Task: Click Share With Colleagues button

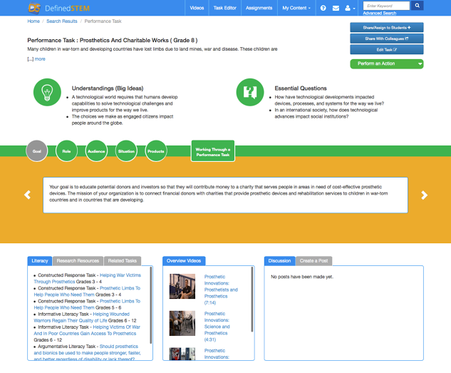Action: pos(387,38)
